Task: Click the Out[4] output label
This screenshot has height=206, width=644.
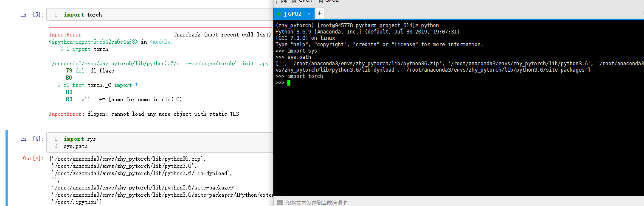Action: [34, 158]
